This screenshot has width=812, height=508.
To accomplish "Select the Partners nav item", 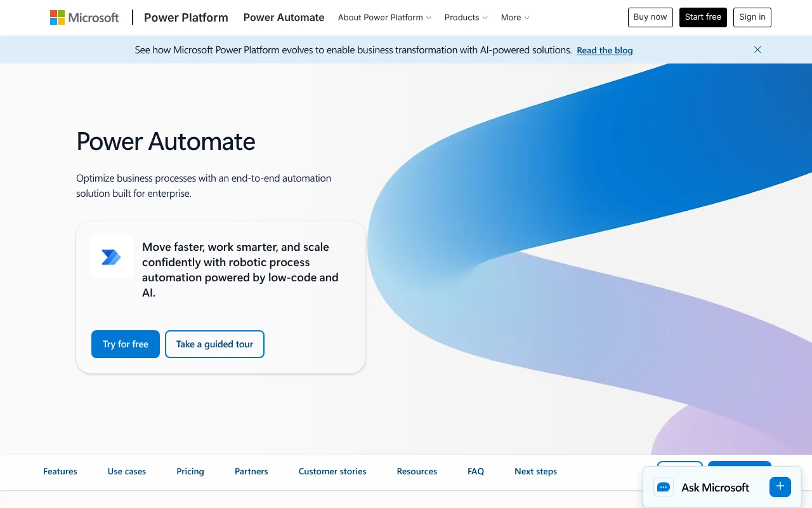I will 251,471.
